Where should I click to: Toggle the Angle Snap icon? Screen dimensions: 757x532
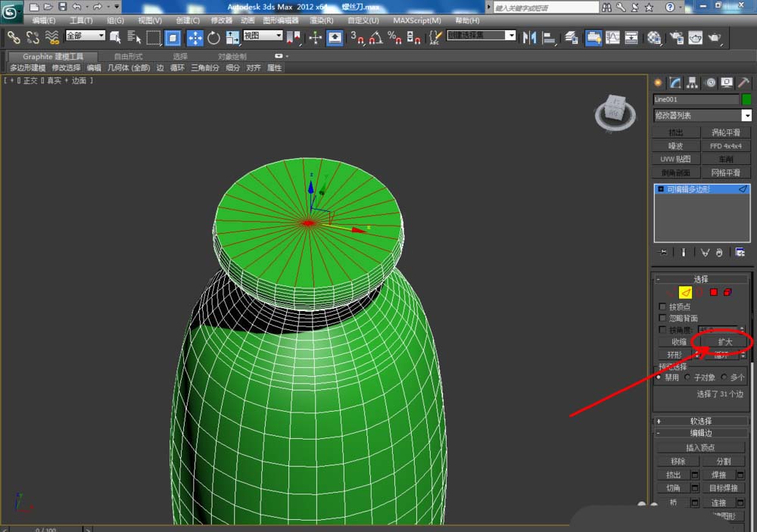point(376,37)
